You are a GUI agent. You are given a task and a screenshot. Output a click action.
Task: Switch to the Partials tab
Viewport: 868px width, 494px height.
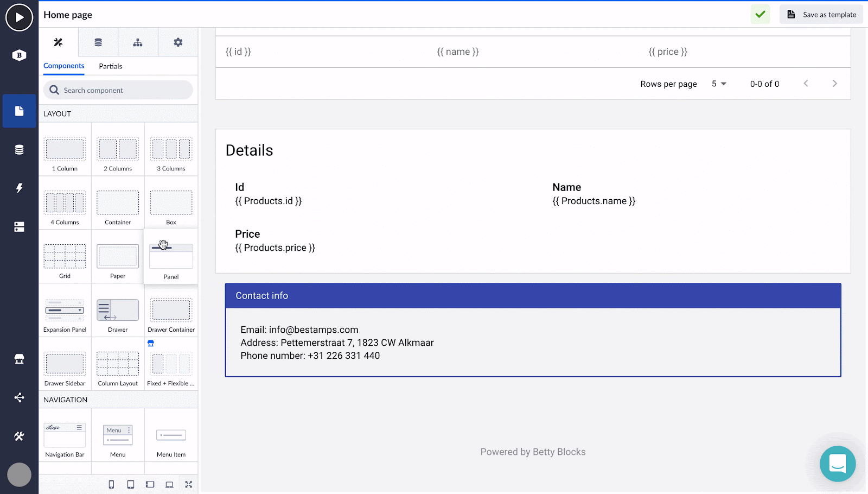111,66
